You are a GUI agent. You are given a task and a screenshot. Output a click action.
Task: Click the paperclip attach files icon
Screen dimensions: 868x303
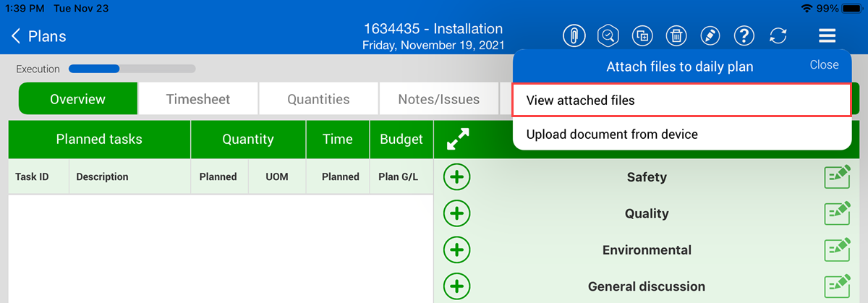tap(574, 35)
